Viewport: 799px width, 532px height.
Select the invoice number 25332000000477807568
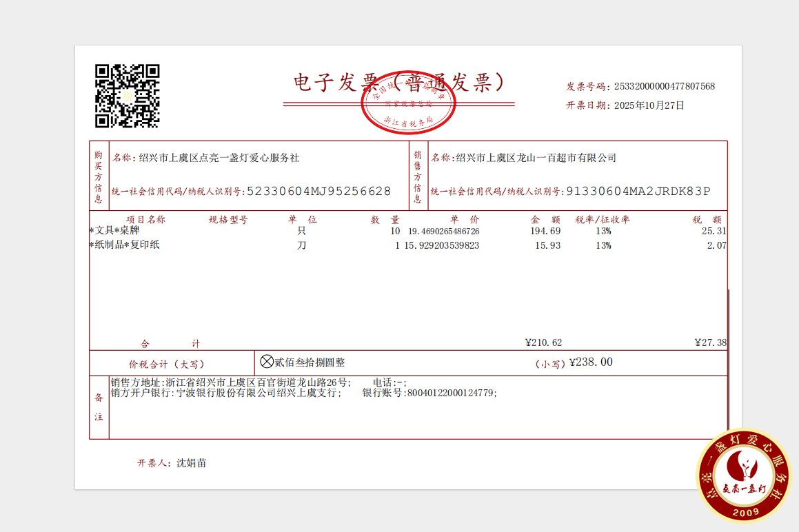(664, 86)
